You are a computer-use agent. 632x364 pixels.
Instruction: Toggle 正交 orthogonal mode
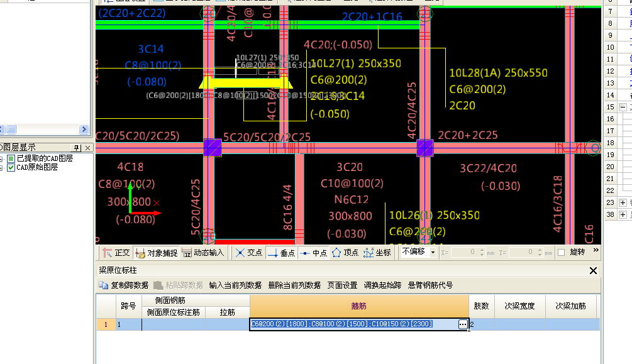point(116,253)
